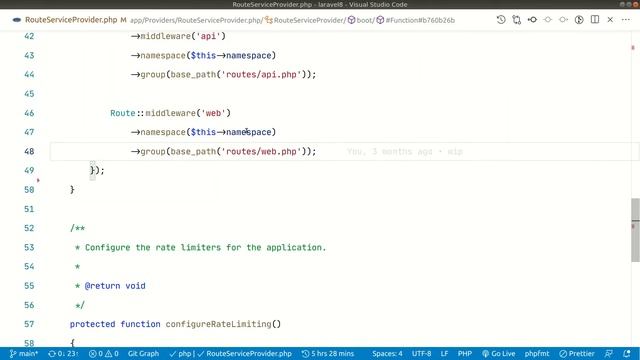Click the protected keyword on line 57

(x=92, y=324)
